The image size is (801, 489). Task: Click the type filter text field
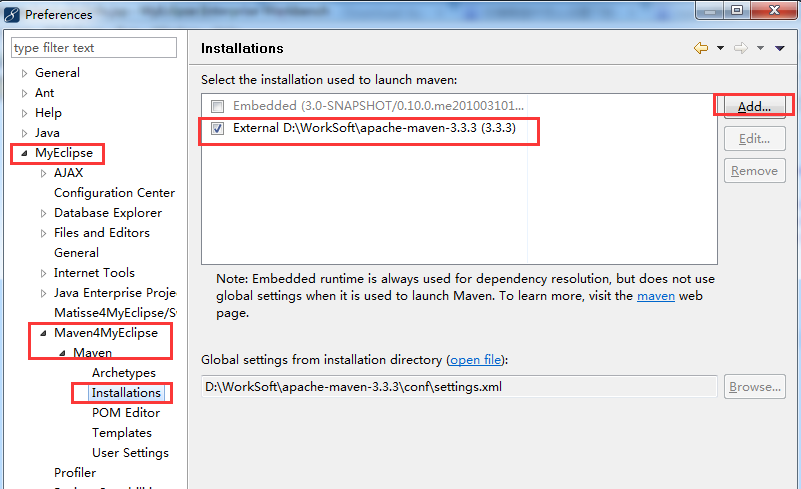(94, 48)
